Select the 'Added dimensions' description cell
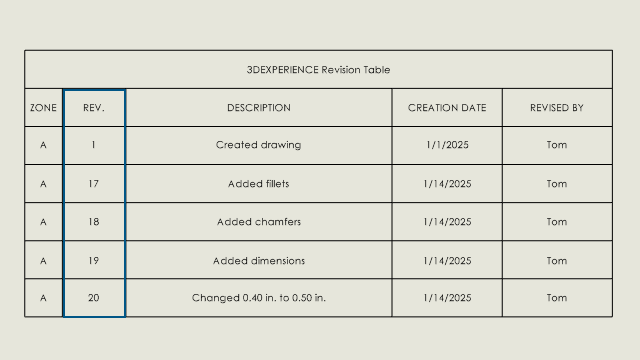640x360 pixels. 259,260
